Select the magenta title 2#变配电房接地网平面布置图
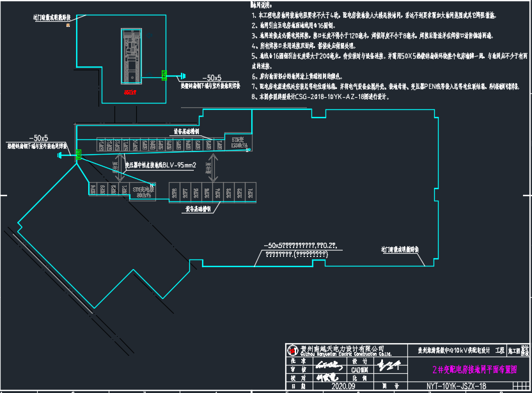Image resolution: width=532 pixels, height=393 pixels. (474, 369)
